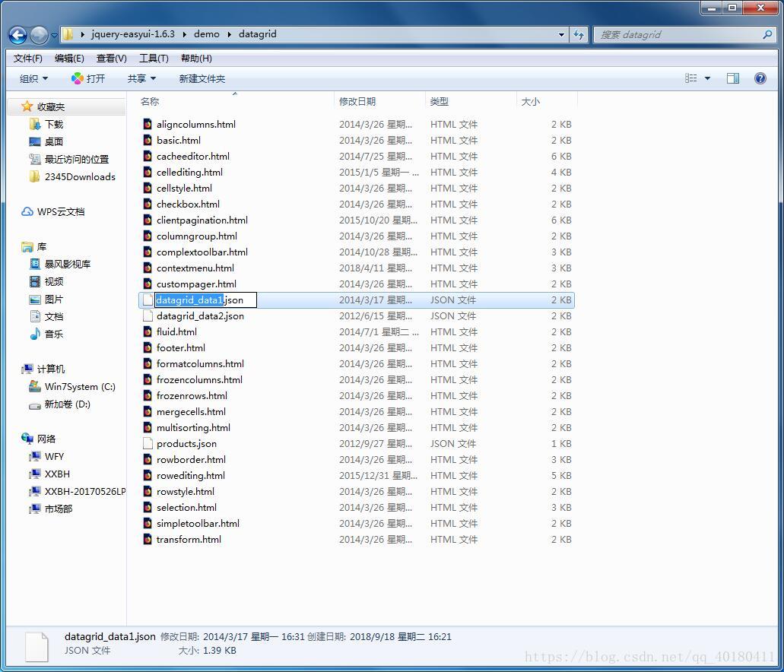Screen dimensions: 784x672
Task: Open the view options dropdown arrow
Action: click(707, 78)
